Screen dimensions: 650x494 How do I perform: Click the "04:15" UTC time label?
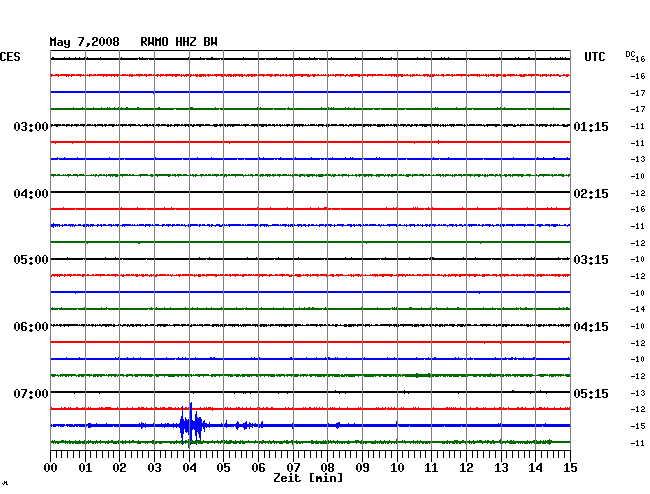pyautogui.click(x=591, y=327)
